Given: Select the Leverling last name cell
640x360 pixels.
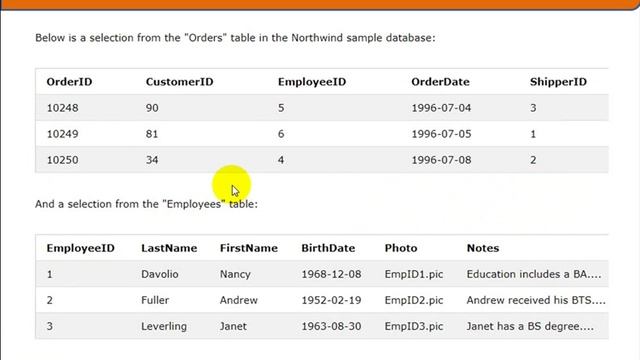Looking at the screenshot, I should pos(164,326).
